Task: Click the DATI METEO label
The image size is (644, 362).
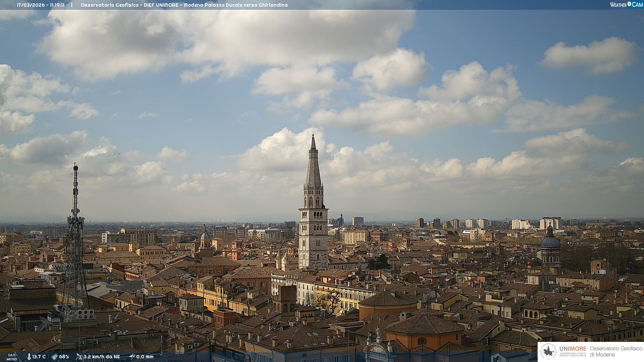Action: tap(12, 357)
